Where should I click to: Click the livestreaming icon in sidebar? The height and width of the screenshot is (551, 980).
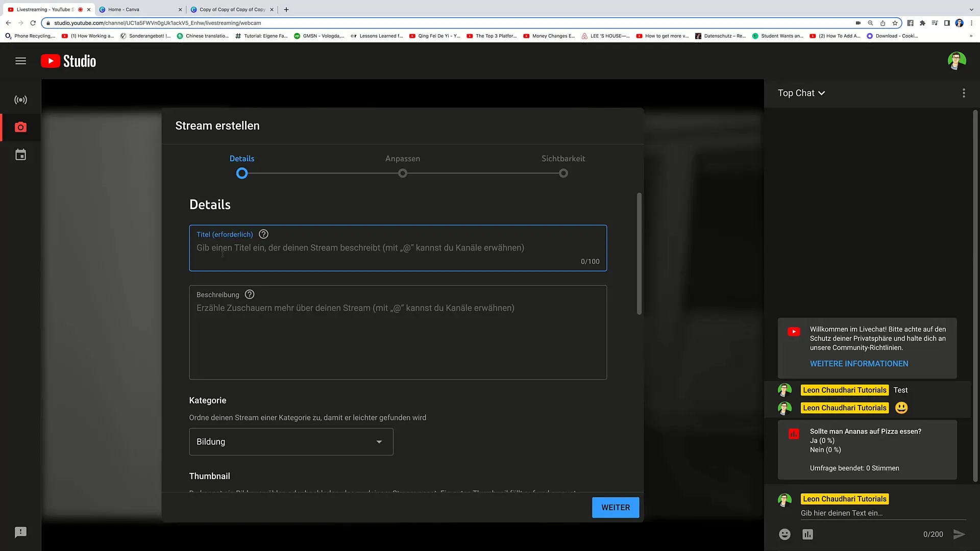pos(20,99)
